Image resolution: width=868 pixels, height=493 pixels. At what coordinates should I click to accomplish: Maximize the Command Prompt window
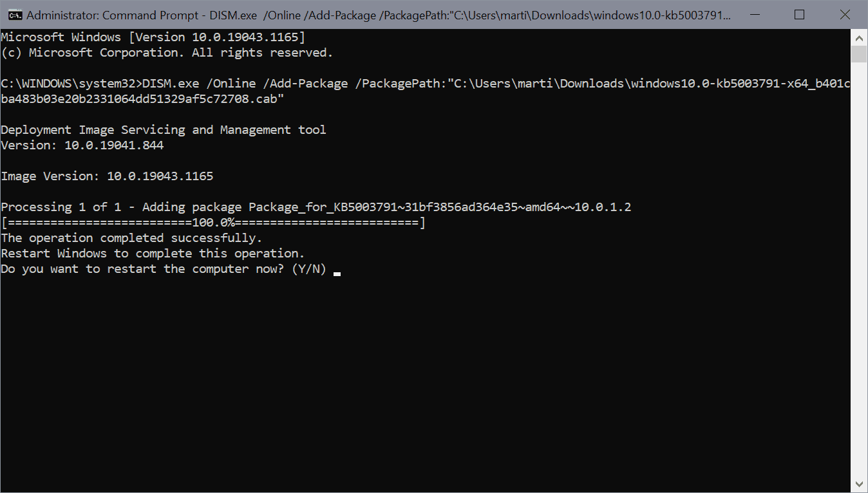pos(799,15)
